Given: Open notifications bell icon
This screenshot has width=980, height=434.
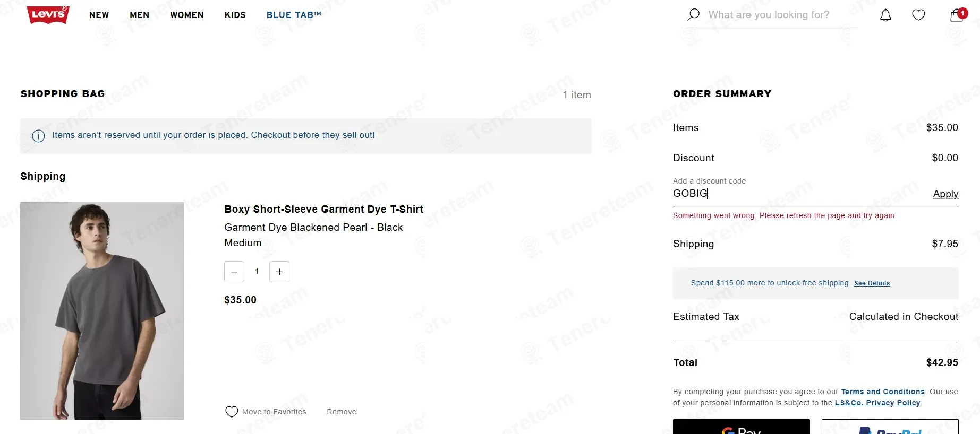Looking at the screenshot, I should point(885,15).
